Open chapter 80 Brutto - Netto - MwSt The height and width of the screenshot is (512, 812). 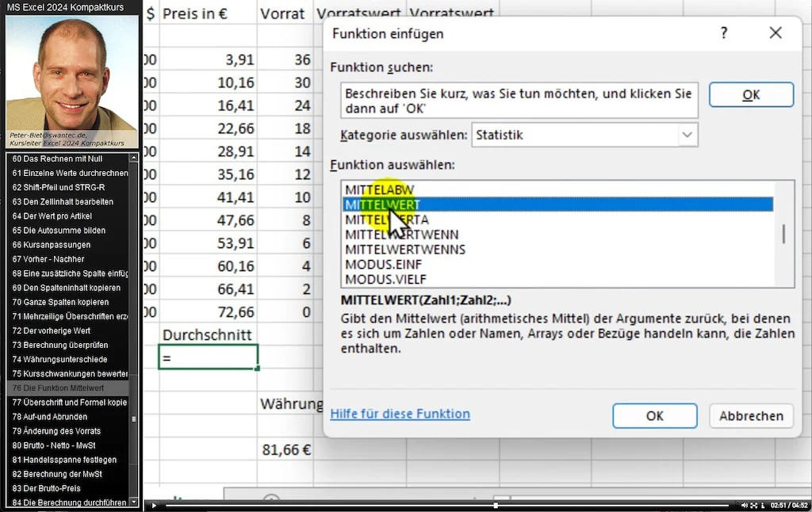[x=67, y=445]
